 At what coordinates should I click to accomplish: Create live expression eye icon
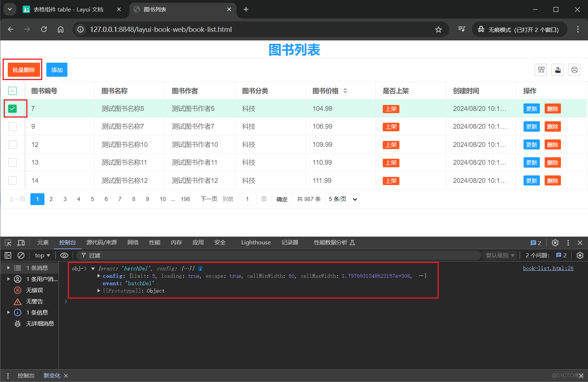coord(64,255)
